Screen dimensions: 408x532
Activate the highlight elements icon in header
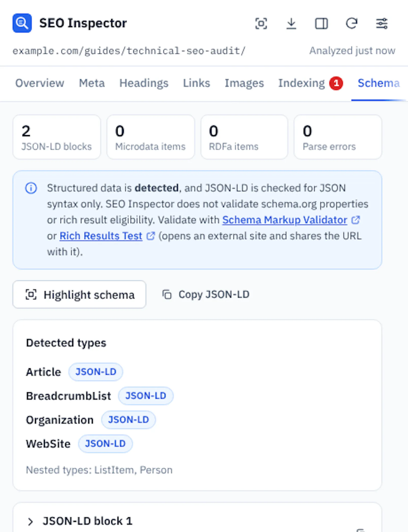[261, 24]
